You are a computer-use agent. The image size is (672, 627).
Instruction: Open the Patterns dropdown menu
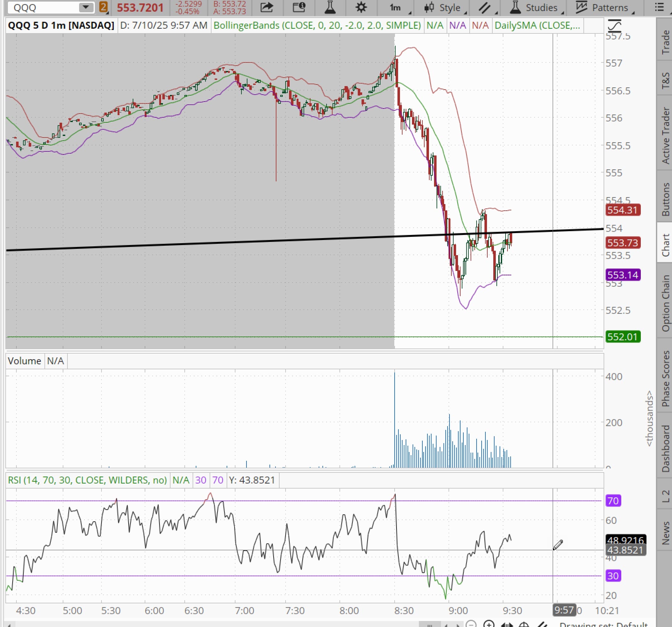coord(605,8)
